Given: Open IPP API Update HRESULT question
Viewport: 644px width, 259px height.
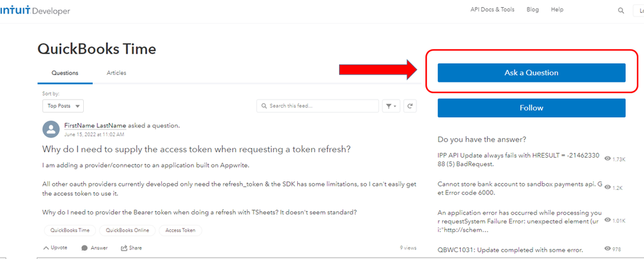Looking at the screenshot, I should tap(518, 160).
